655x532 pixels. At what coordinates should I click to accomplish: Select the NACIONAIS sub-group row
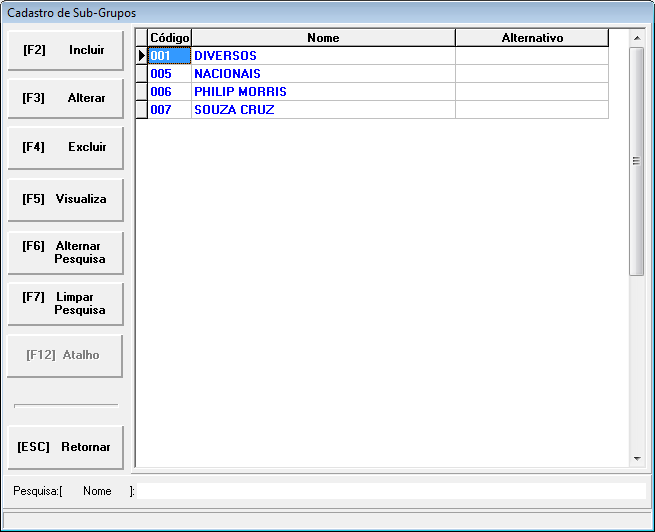click(x=323, y=74)
